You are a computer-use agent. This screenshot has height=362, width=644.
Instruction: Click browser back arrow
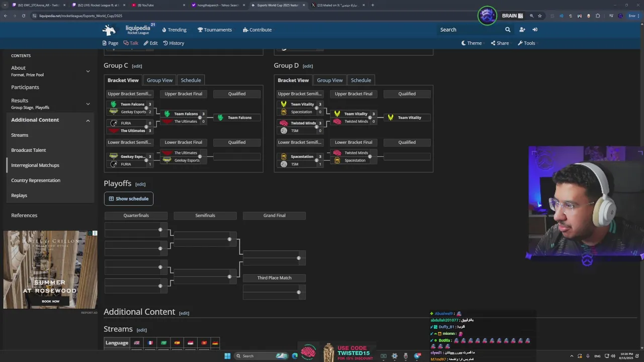point(6,16)
